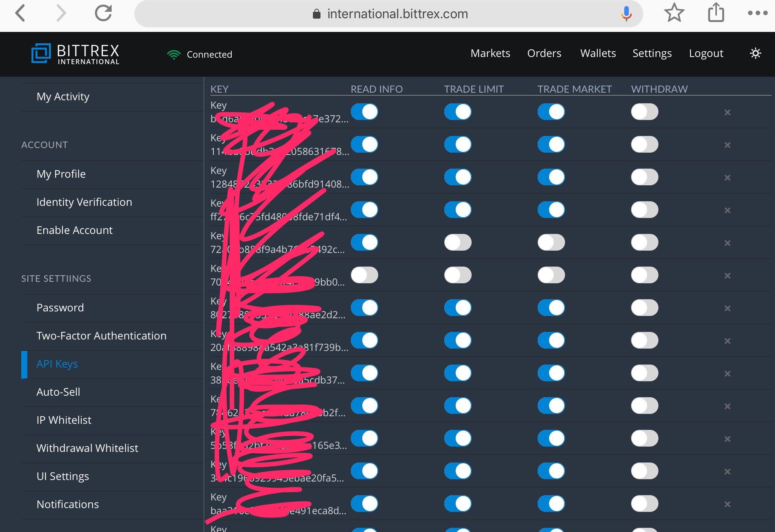Image resolution: width=775 pixels, height=532 pixels.
Task: Disable Trade Market for key ending 6bfd91408...
Action: pos(551,177)
